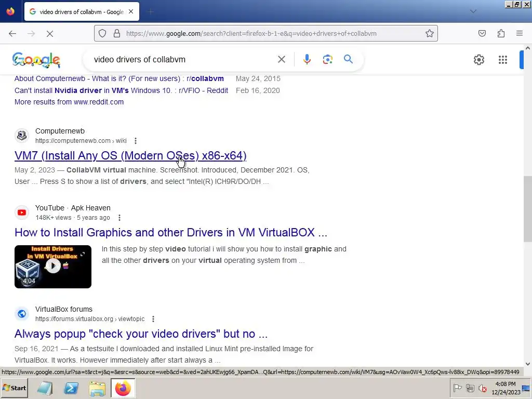Open the Firefox extensions menu
The height and width of the screenshot is (399, 532).
click(x=501, y=33)
